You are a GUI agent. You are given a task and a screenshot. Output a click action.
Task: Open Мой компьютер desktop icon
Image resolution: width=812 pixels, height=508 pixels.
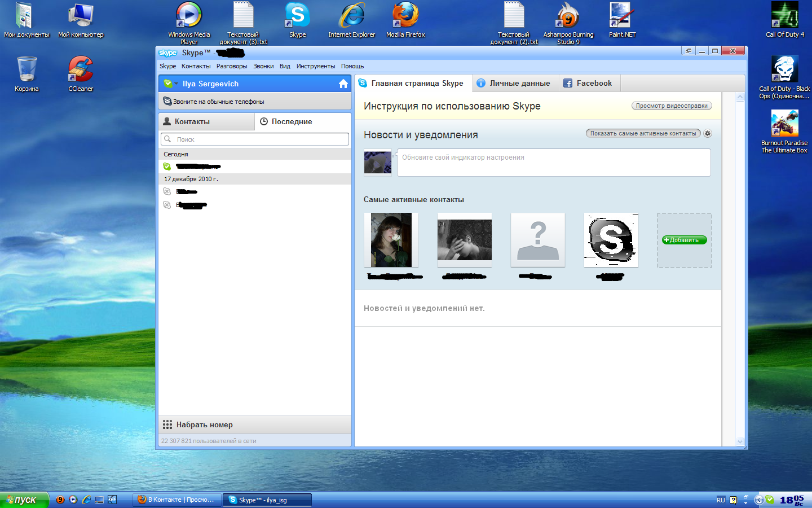(x=81, y=20)
